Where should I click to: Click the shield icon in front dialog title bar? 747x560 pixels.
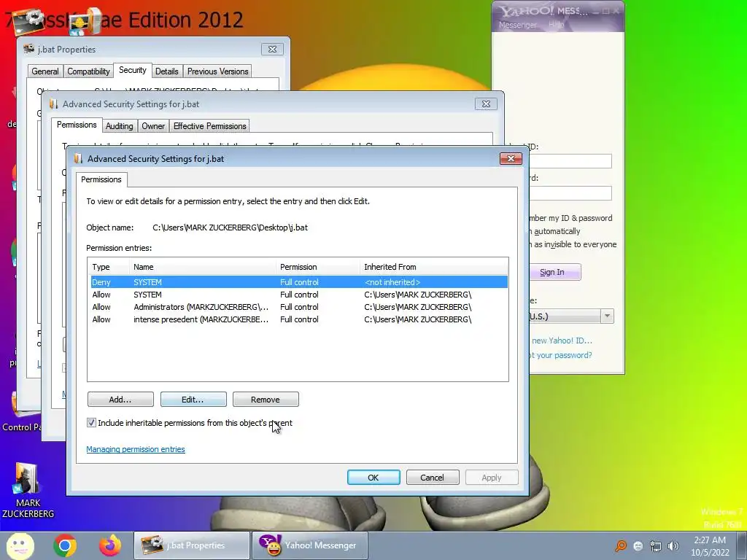point(78,158)
